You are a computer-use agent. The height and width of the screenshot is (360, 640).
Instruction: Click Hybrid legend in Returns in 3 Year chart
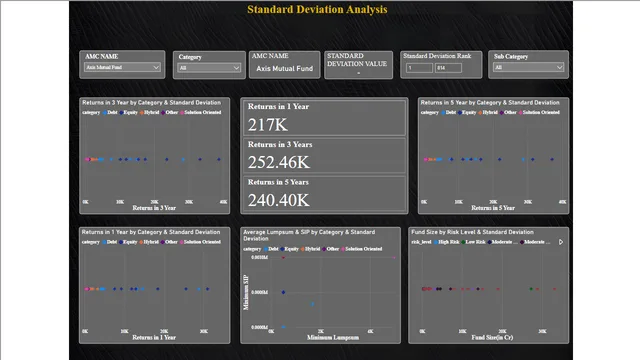click(149, 112)
